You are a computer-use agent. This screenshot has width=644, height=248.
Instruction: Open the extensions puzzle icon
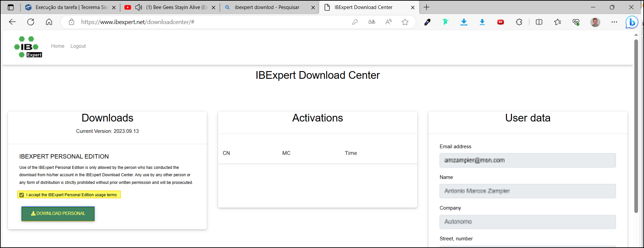(519, 22)
